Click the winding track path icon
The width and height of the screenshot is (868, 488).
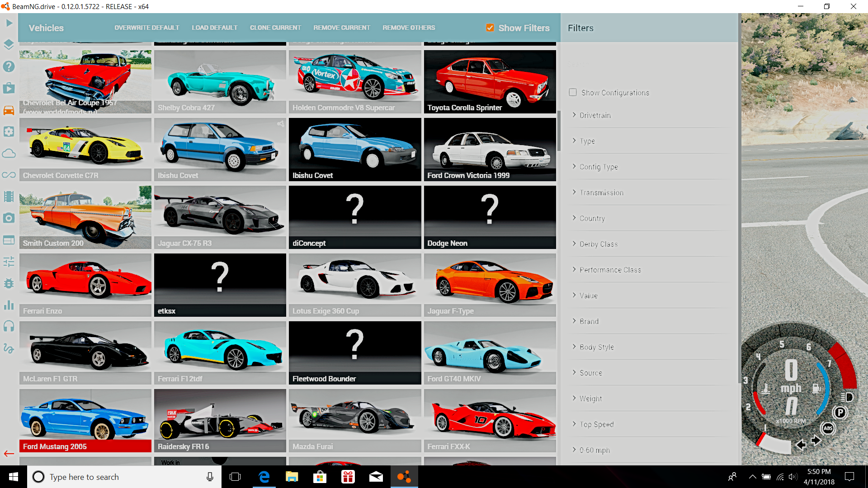pos(9,348)
